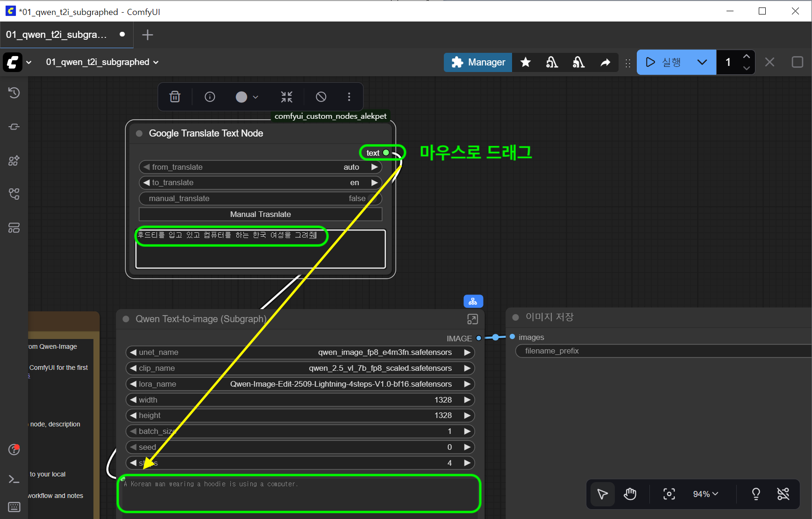The image size is (812, 519).
Task: Activate the select pointer mode
Action: click(603, 494)
